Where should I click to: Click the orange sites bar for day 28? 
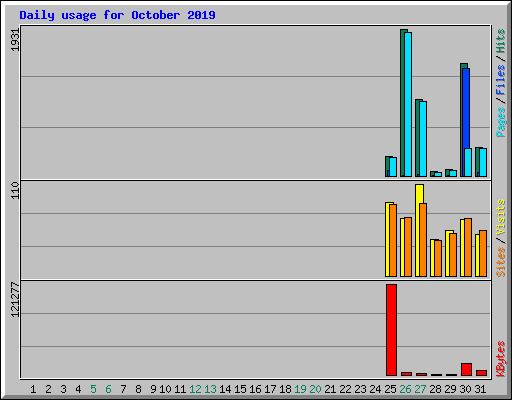438,258
